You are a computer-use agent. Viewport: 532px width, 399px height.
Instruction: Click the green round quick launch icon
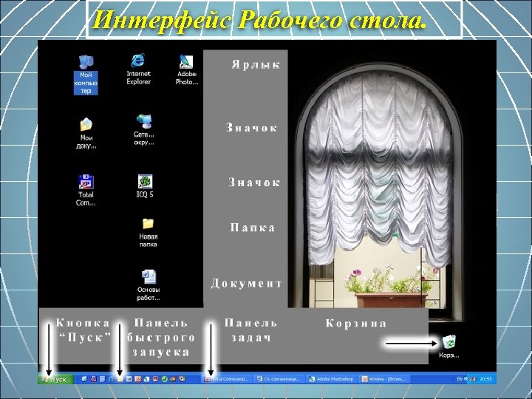tap(165, 379)
